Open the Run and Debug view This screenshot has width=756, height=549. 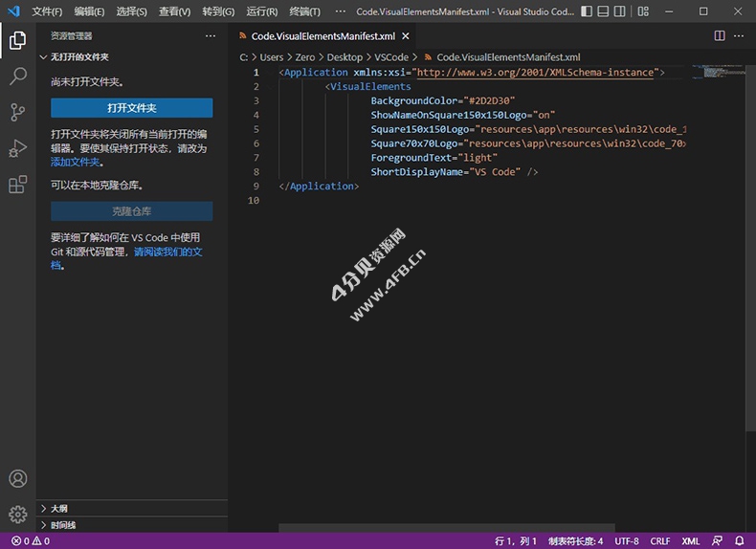pos(18,148)
